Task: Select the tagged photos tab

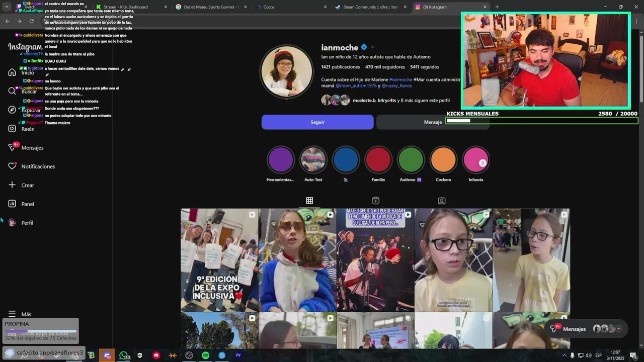Action: pos(441,201)
